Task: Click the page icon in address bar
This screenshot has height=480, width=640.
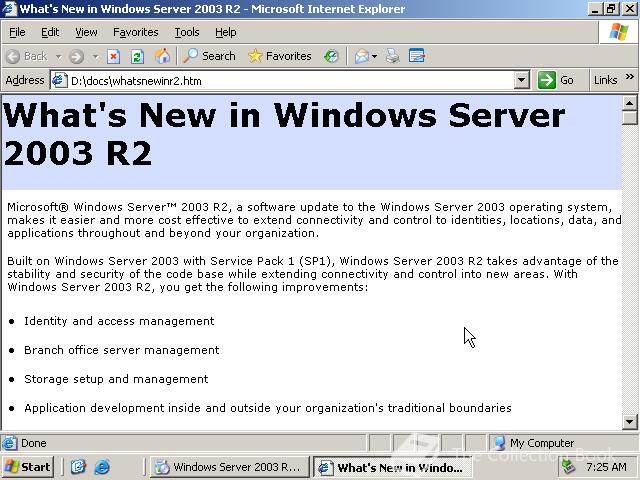Action: (60, 80)
